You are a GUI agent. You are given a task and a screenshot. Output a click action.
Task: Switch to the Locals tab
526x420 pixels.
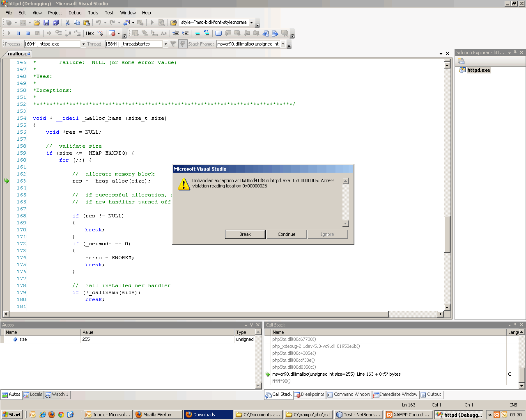(33, 395)
